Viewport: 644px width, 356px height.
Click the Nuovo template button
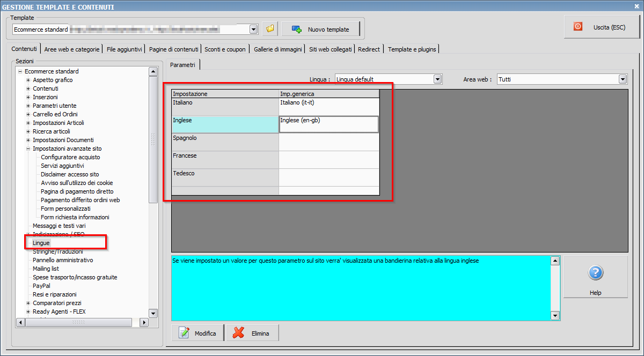pyautogui.click(x=320, y=29)
